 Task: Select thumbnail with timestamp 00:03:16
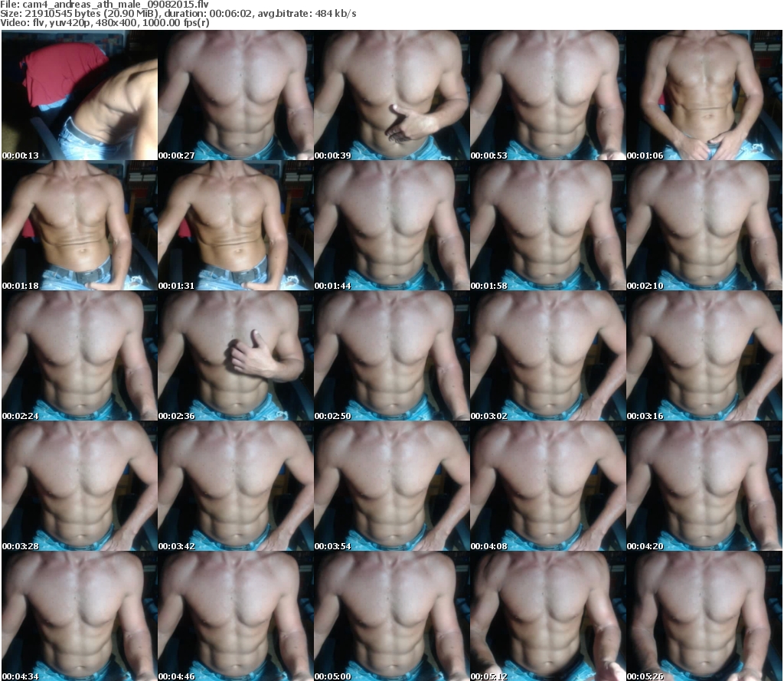point(704,355)
